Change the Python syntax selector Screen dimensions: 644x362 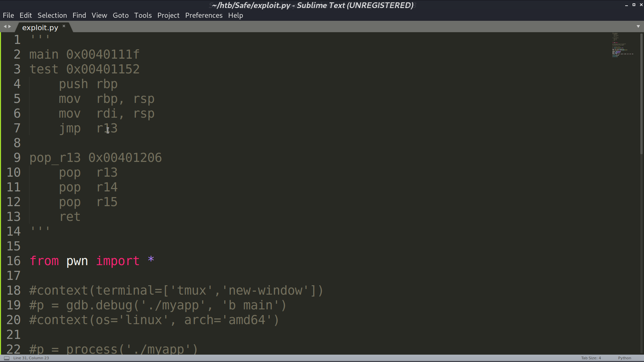pos(625,358)
